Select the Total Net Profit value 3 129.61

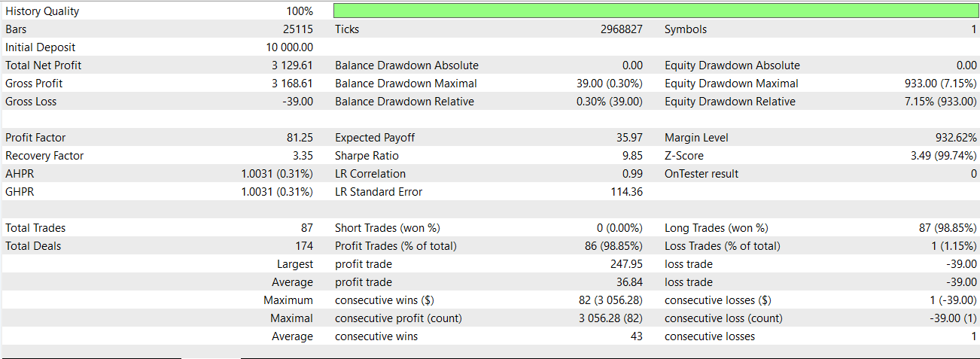click(x=292, y=65)
